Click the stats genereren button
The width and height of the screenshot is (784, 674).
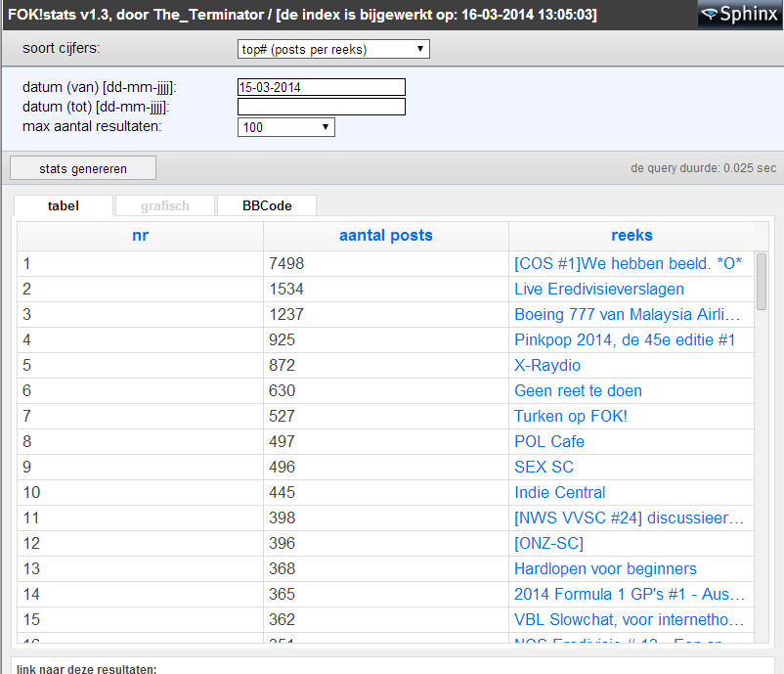point(83,168)
